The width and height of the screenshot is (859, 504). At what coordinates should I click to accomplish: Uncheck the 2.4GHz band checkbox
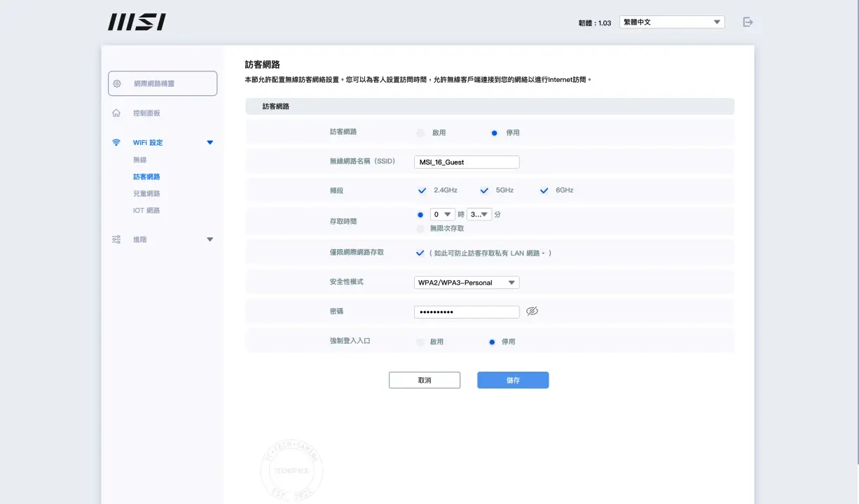pos(422,190)
